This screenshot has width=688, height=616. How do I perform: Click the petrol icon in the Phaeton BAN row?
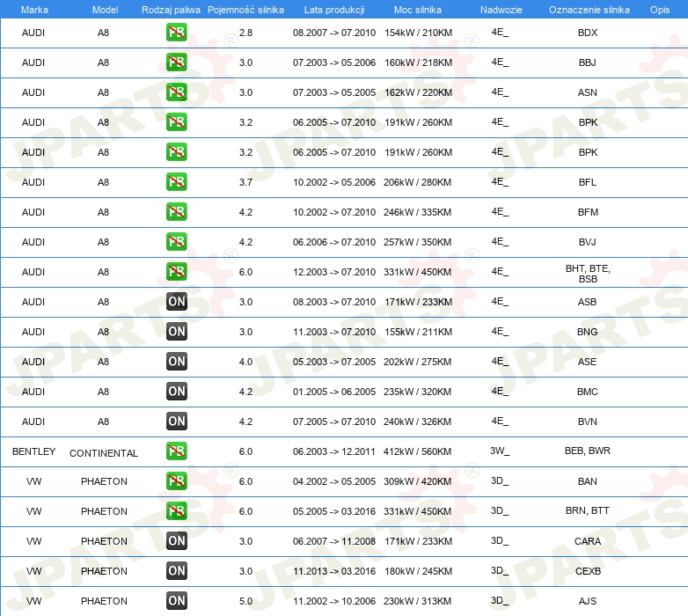click(176, 480)
